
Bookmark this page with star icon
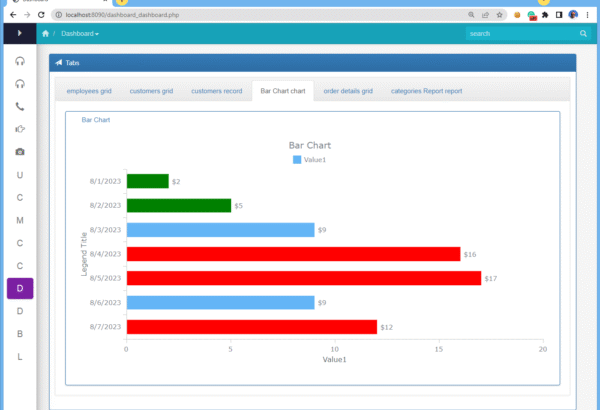(499, 15)
